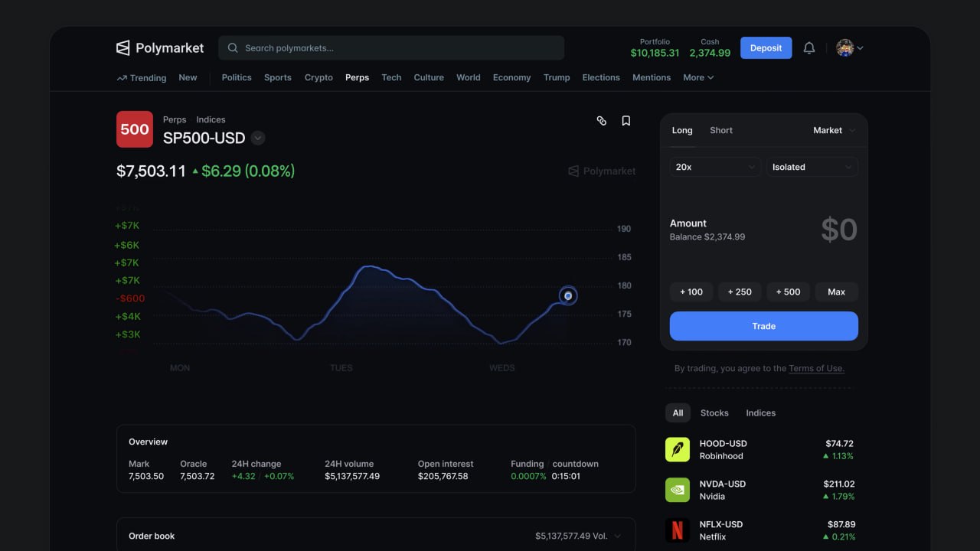Open the user profile avatar
The image size is (980, 551).
845,47
